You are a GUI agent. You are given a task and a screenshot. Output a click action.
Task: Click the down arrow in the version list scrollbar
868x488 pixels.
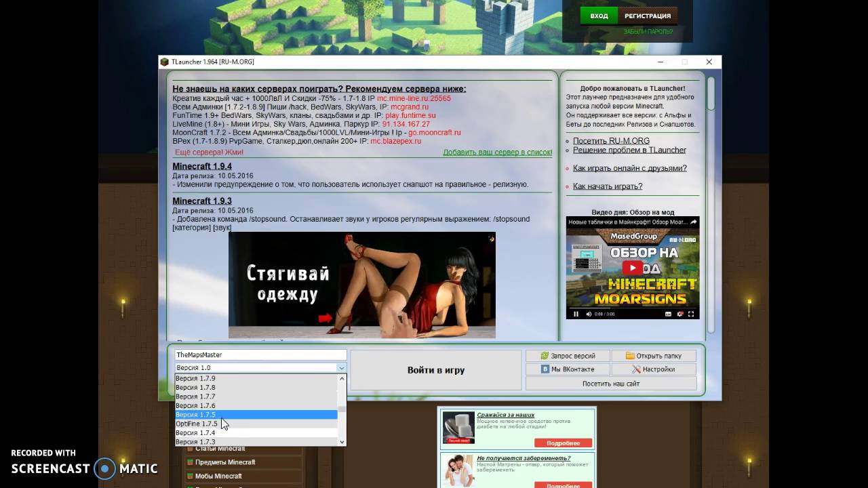(342, 442)
